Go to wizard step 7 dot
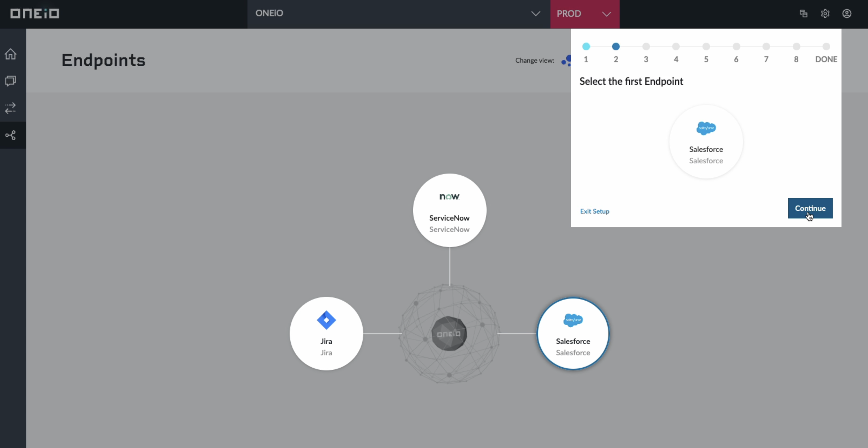 tap(766, 47)
